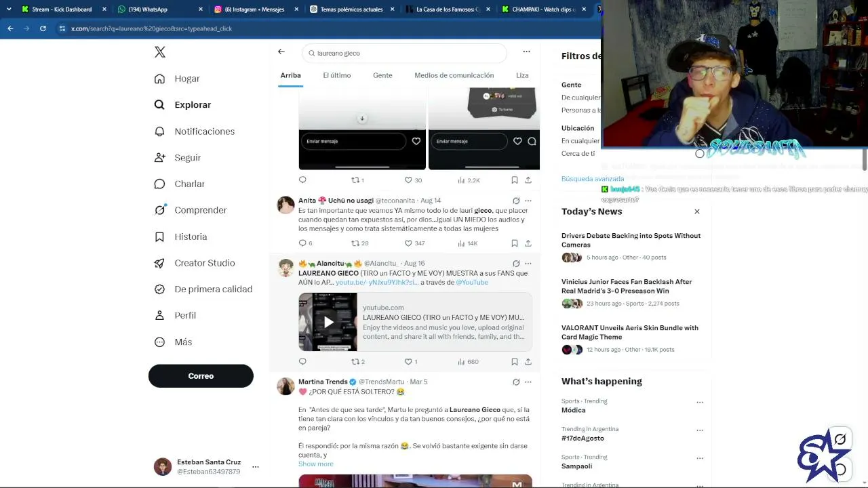
Task: Open the Búsqueda avanzada link
Action: coord(593,179)
